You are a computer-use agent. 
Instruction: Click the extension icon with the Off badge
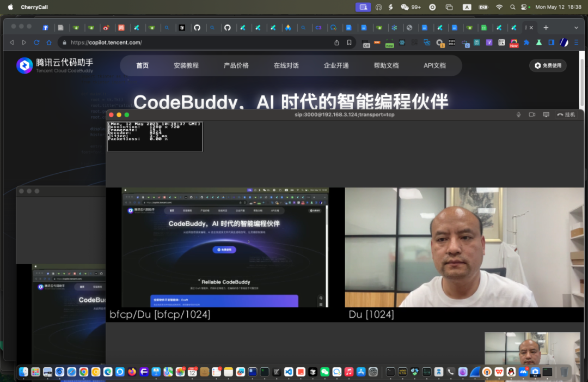click(366, 43)
